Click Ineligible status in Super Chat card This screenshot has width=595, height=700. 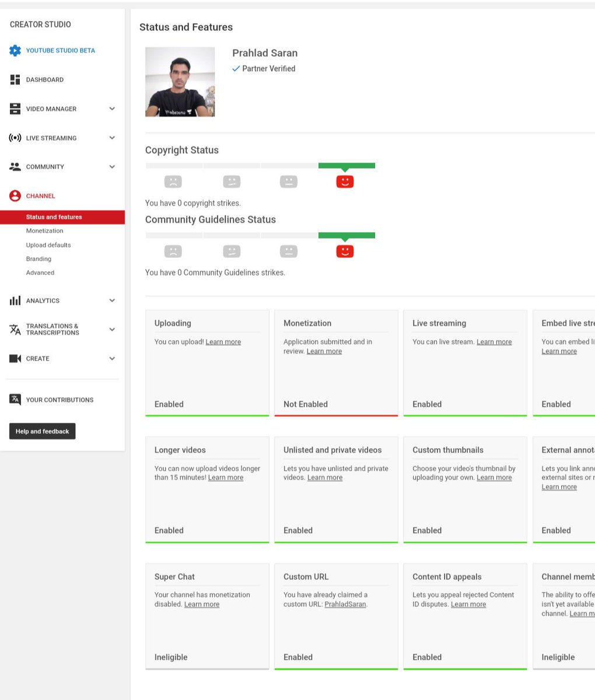click(171, 657)
